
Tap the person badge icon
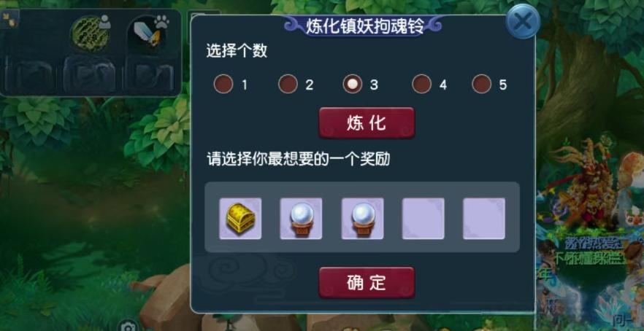(x=104, y=21)
